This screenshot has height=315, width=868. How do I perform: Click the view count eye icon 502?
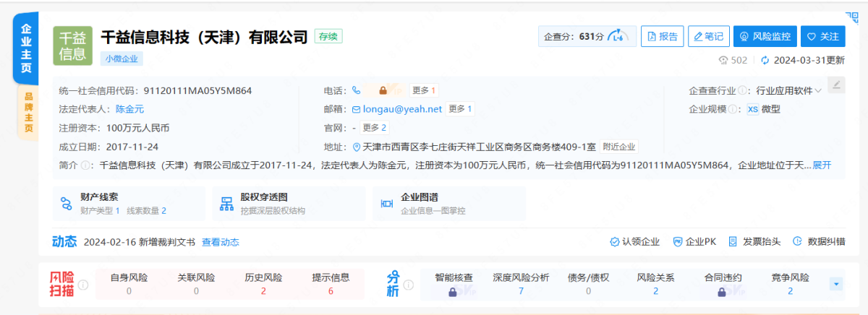[723, 61]
